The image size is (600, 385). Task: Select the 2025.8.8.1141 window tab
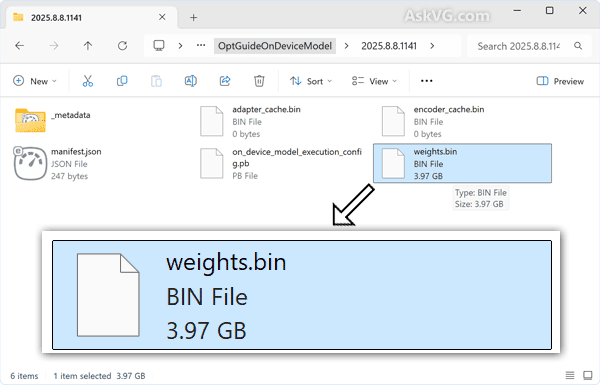(91, 18)
